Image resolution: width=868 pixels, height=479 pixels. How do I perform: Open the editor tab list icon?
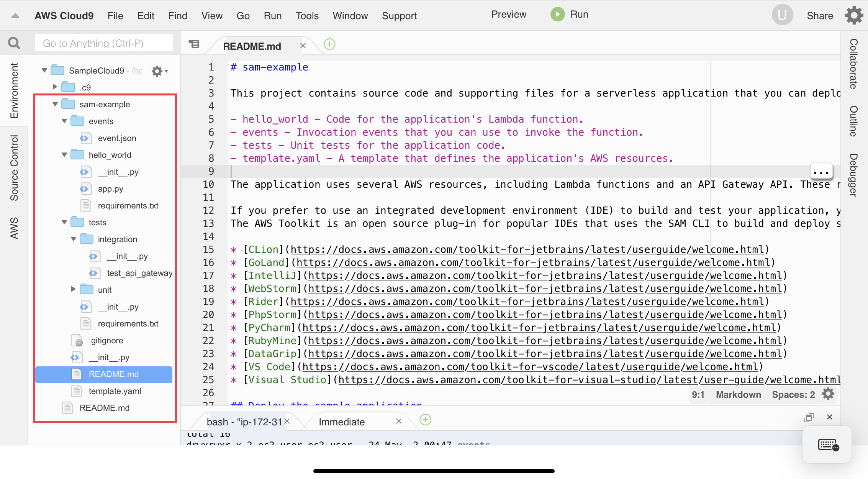click(x=195, y=44)
